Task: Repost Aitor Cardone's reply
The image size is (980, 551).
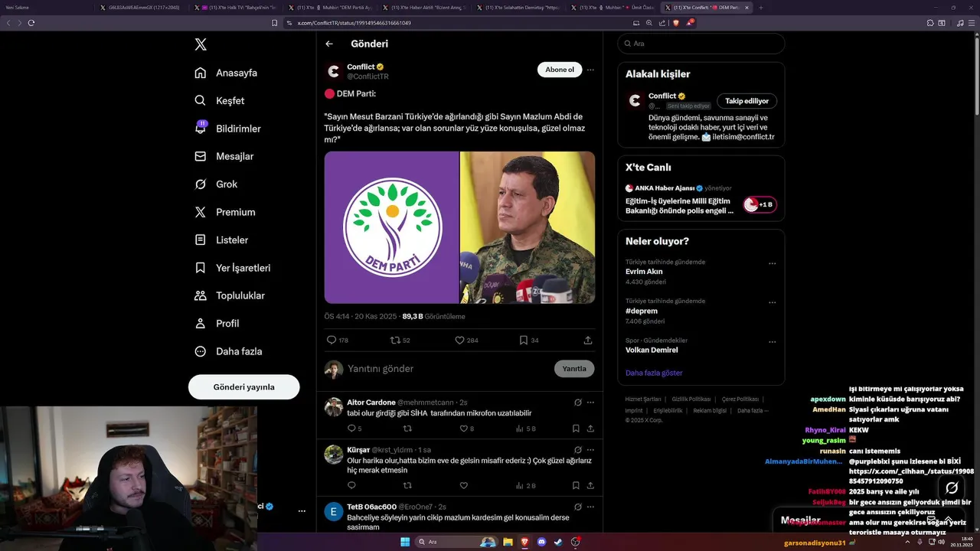Action: pos(407,429)
